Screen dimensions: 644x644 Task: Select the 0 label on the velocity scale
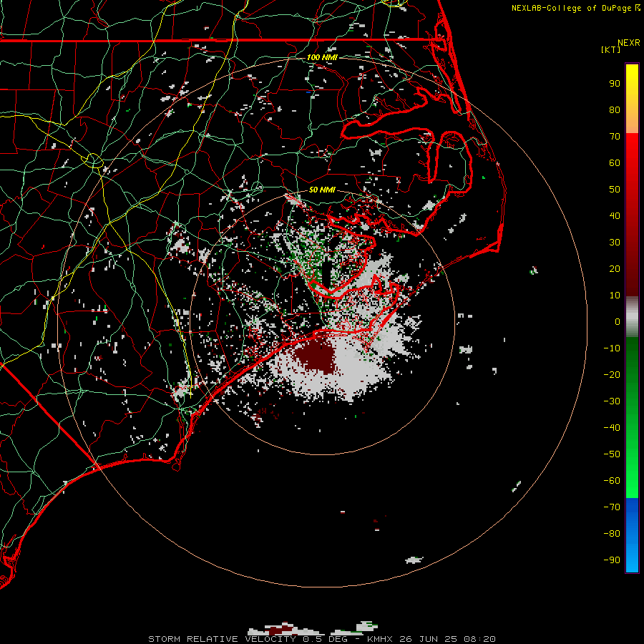[x=618, y=321]
